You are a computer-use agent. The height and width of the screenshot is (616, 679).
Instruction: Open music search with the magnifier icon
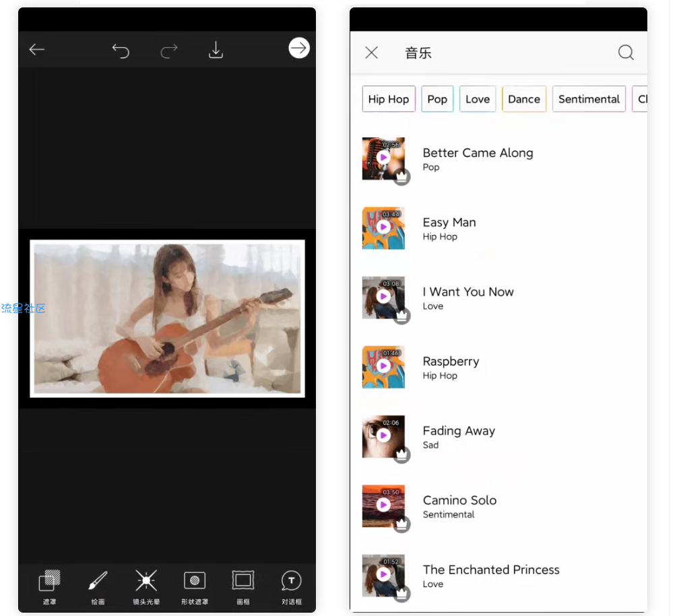pos(626,53)
